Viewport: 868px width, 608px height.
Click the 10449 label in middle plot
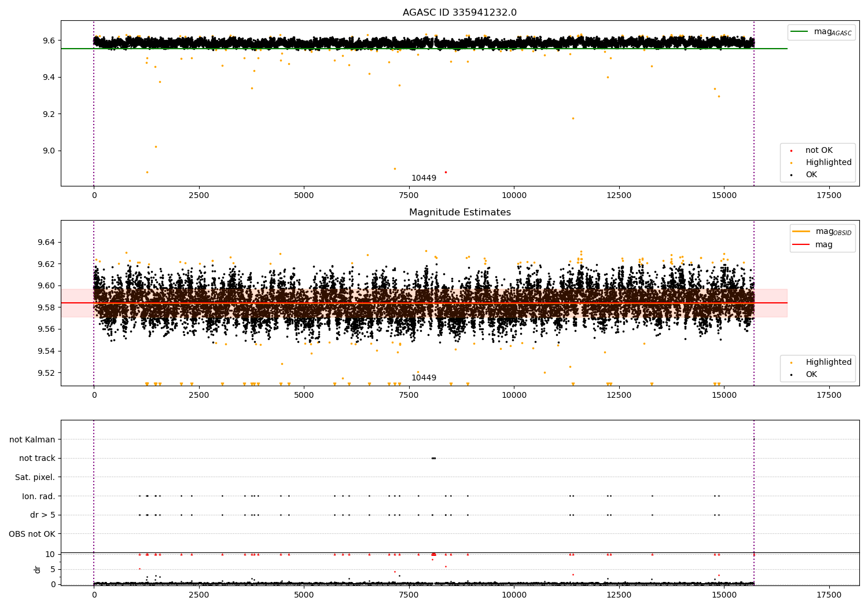click(x=424, y=378)
